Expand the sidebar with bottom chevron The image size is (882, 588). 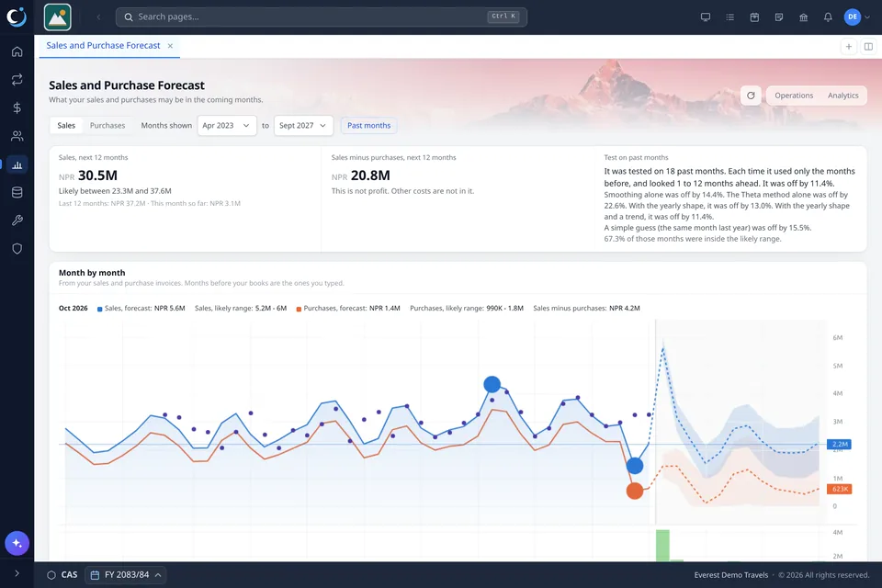[x=17, y=573]
